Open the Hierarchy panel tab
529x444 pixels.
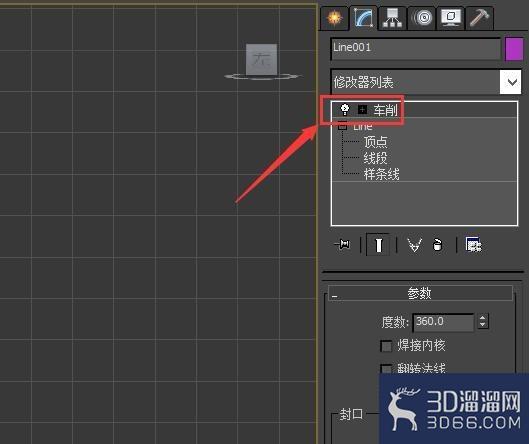pyautogui.click(x=392, y=17)
